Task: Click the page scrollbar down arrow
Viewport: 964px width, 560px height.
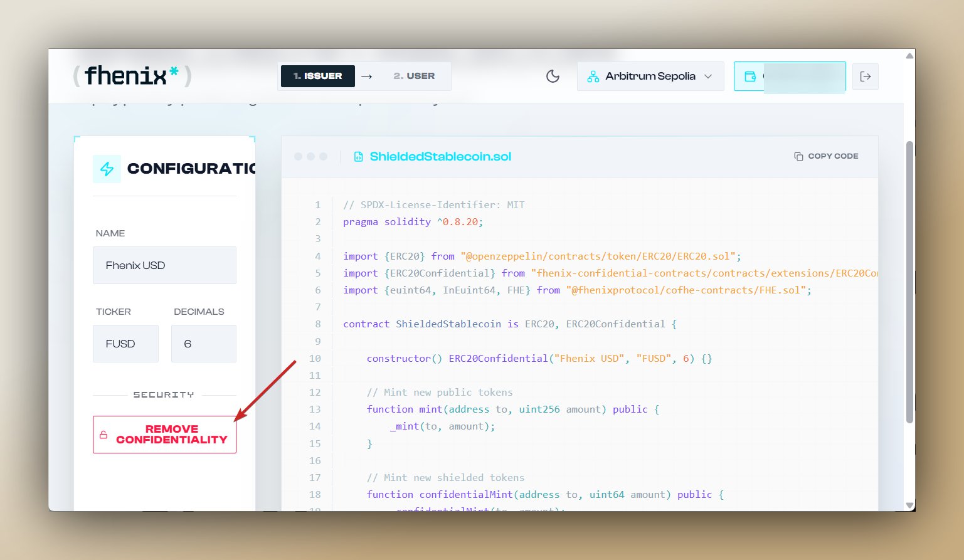Action: coord(909,505)
